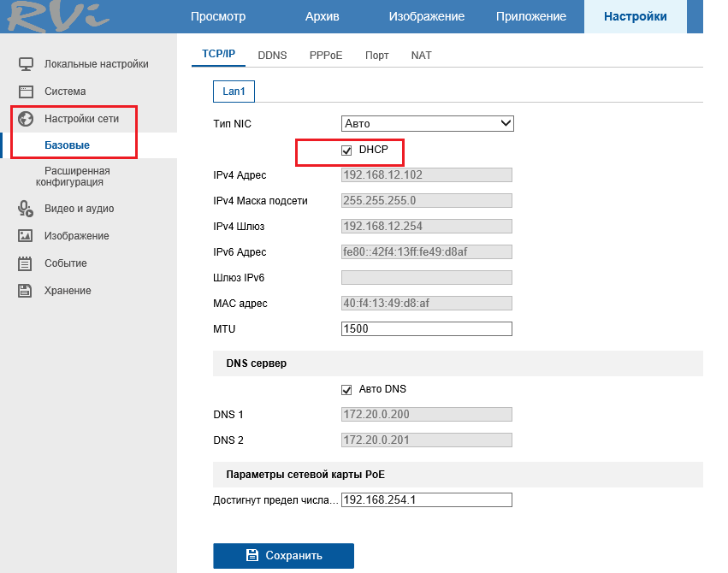Open the NAT tab
The width and height of the screenshot is (728, 573).
pyautogui.click(x=421, y=56)
